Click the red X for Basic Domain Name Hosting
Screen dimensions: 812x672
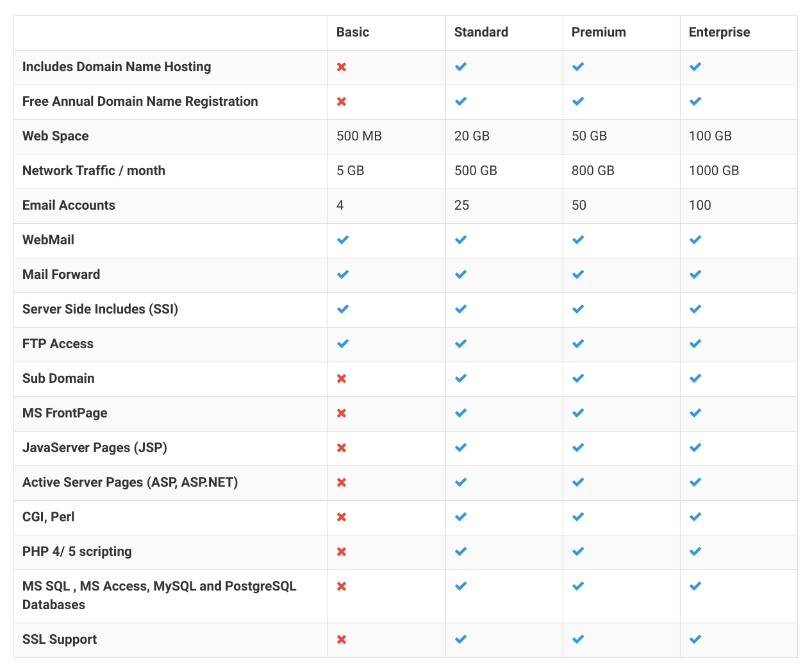click(342, 67)
